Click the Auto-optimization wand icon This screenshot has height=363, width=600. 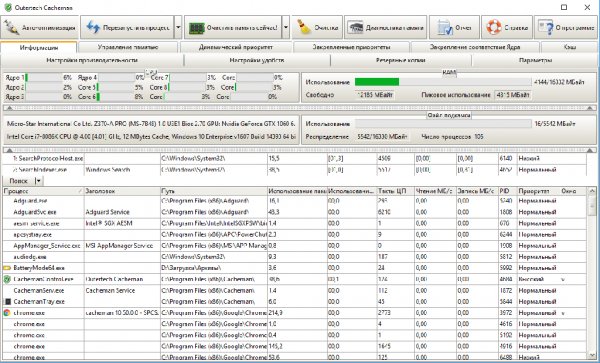[x=10, y=28]
